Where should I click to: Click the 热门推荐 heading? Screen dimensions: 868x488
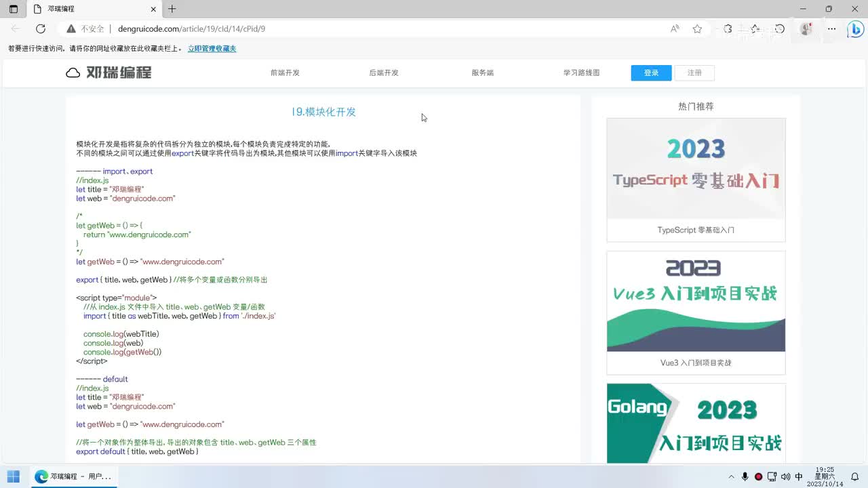[x=696, y=106]
